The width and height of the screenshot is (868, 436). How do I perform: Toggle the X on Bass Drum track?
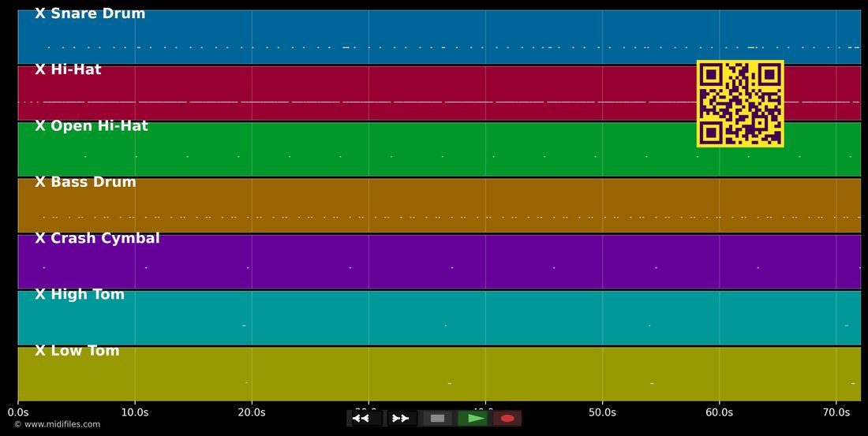(40, 181)
